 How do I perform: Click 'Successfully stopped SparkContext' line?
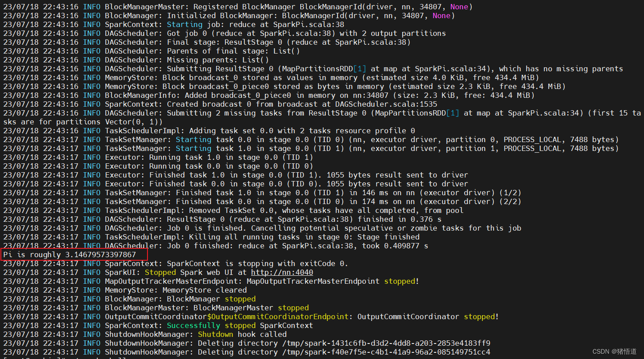click(158, 325)
